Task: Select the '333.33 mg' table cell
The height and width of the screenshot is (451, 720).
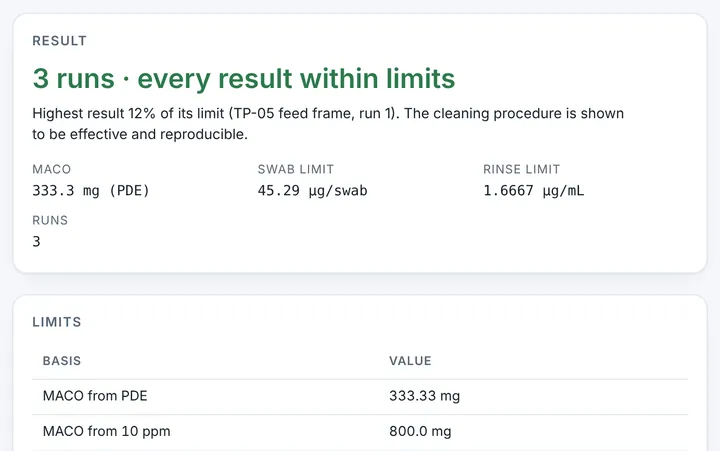Action: click(424, 396)
